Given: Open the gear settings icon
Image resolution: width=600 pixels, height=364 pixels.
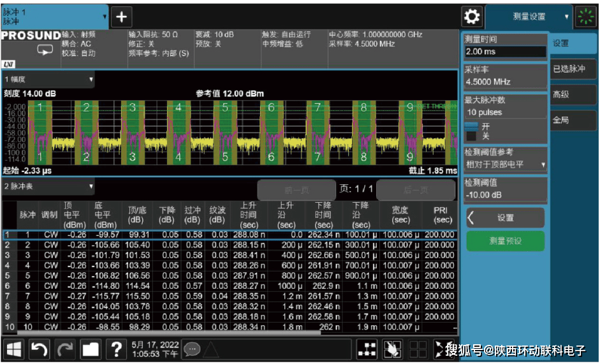Looking at the screenshot, I should (x=471, y=17).
